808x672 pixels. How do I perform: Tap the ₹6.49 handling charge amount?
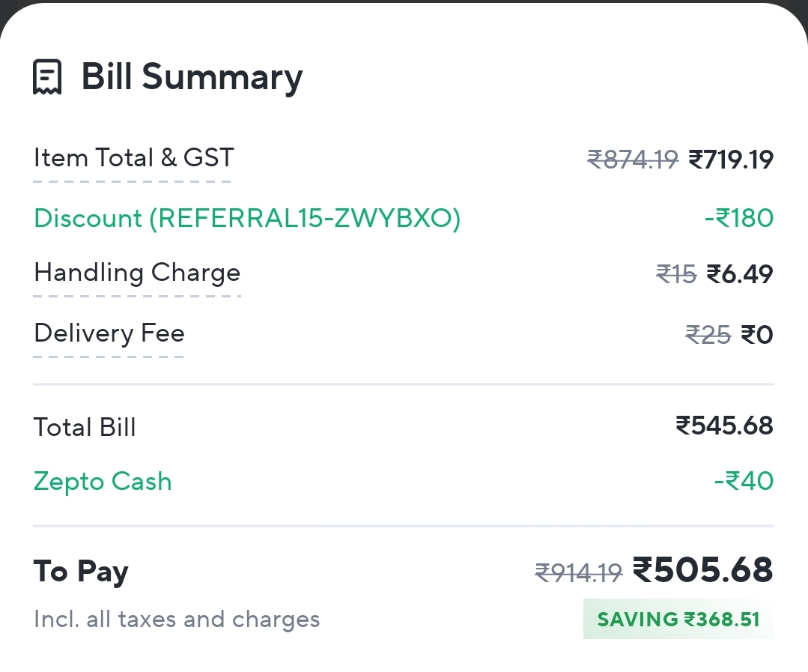point(740,274)
